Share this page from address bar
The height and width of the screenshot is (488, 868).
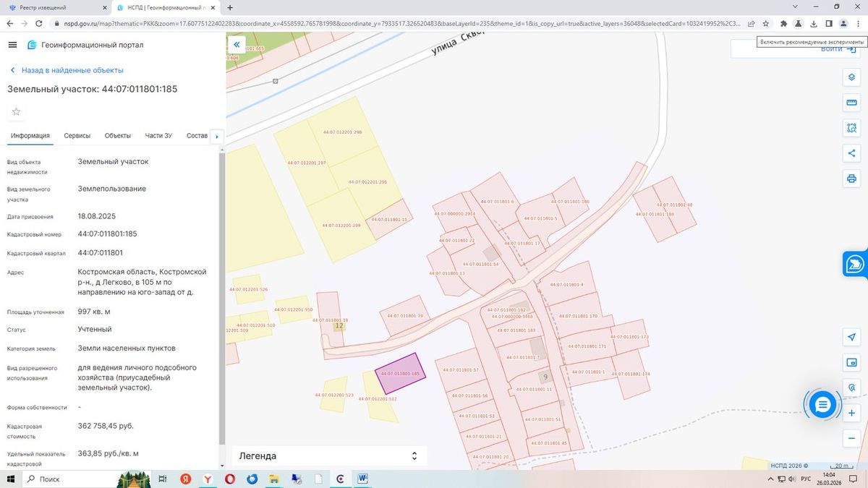tap(752, 23)
